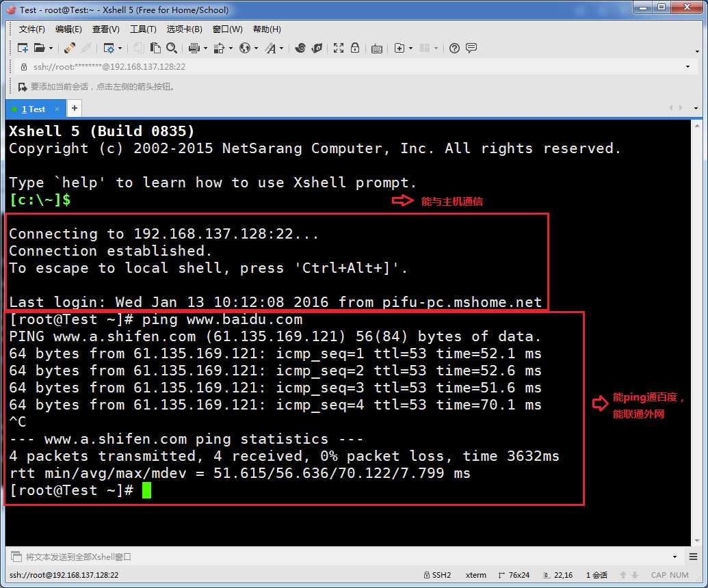Image resolution: width=708 pixels, height=588 pixels.
Task: Open the 工具(T) menu
Action: (143, 29)
